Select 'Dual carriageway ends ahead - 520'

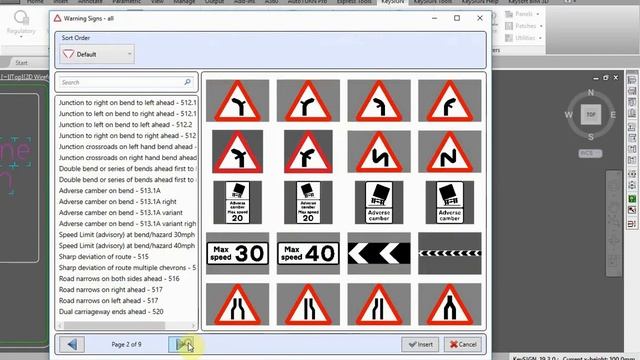pos(111,312)
